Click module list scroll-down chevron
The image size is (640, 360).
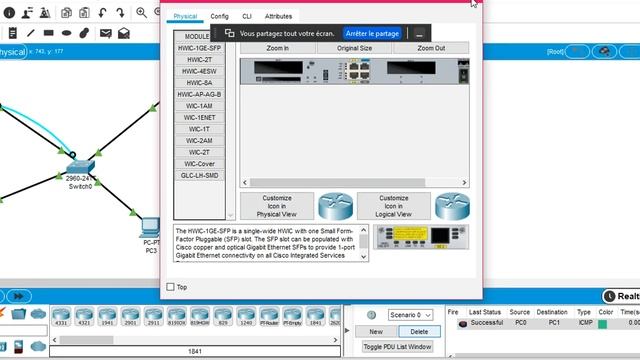[x=231, y=215]
